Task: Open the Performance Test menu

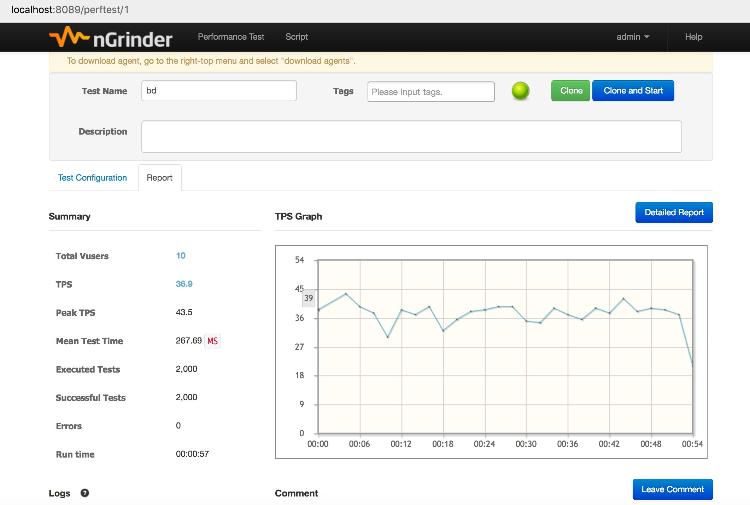Action: pyautogui.click(x=231, y=37)
